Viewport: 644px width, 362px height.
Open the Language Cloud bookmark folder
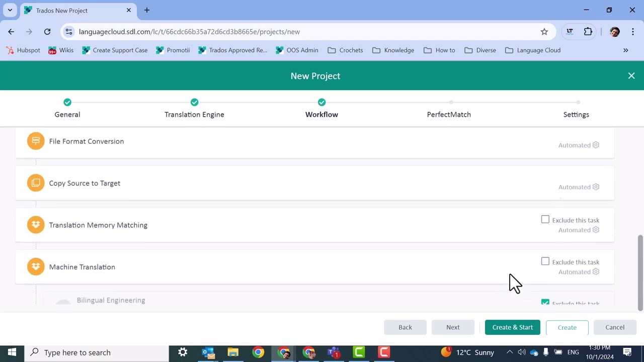533,50
